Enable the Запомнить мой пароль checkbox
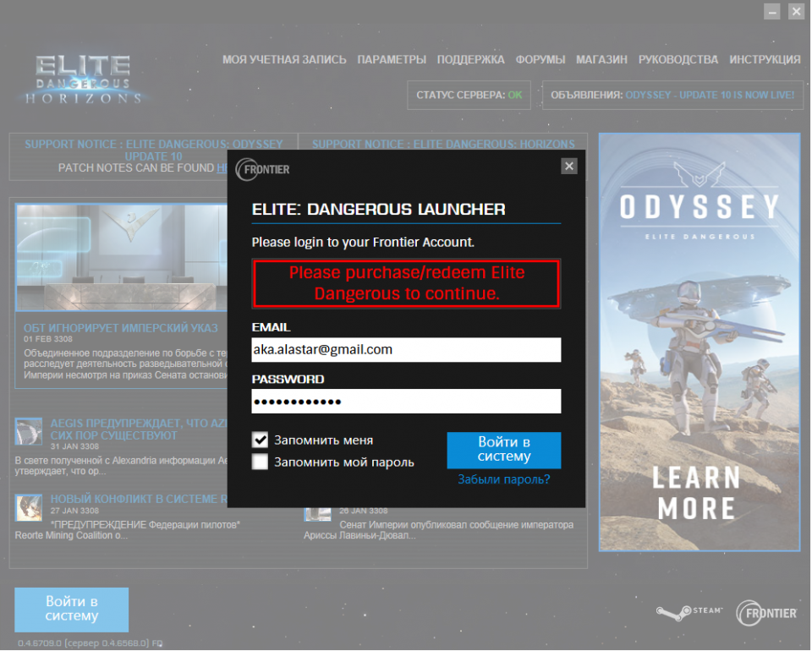The image size is (812, 651). 260,462
